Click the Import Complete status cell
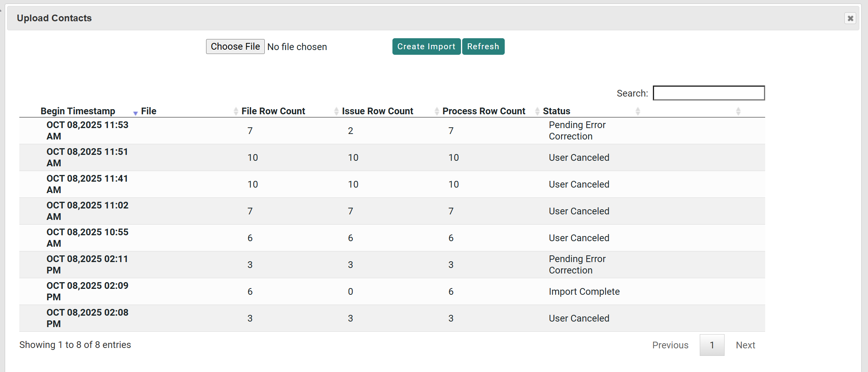Screen dimensions: 868x372 pyautogui.click(x=584, y=292)
